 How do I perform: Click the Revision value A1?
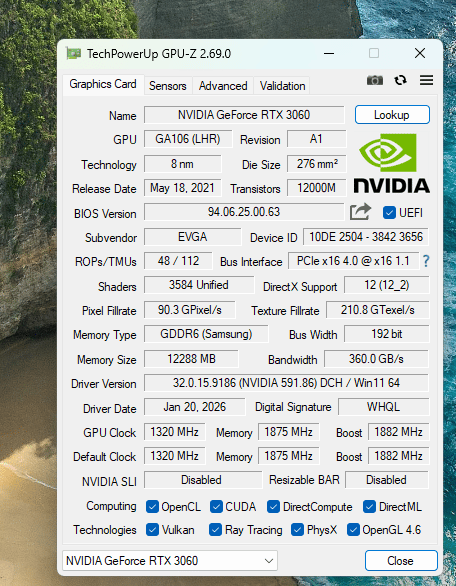click(x=316, y=139)
